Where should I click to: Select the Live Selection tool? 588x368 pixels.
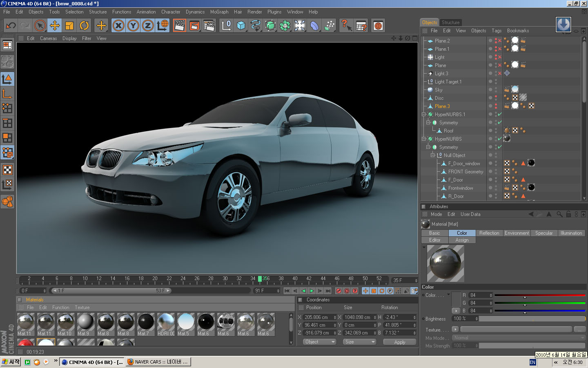click(40, 26)
